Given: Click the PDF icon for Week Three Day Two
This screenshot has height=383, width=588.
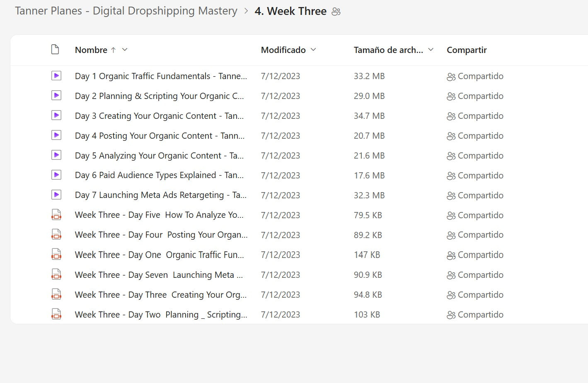Looking at the screenshot, I should tap(56, 314).
